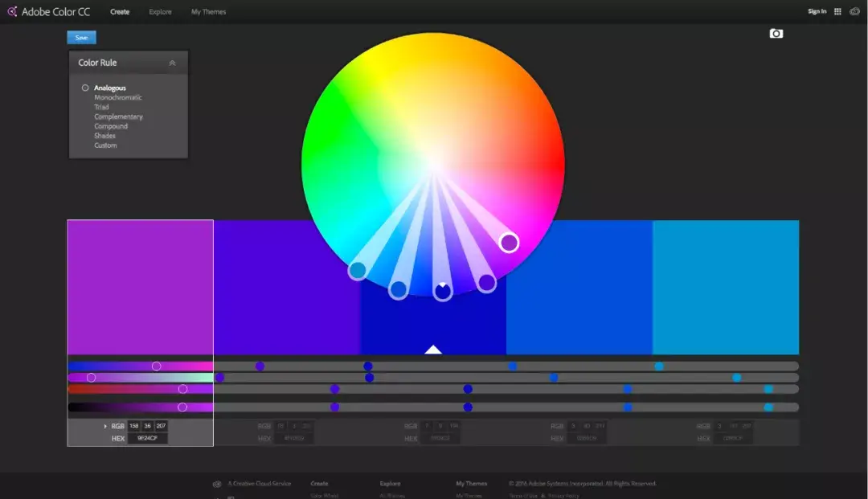Image resolution: width=868 pixels, height=499 pixels.
Task: Click the blue value field showing 207
Action: (161, 426)
